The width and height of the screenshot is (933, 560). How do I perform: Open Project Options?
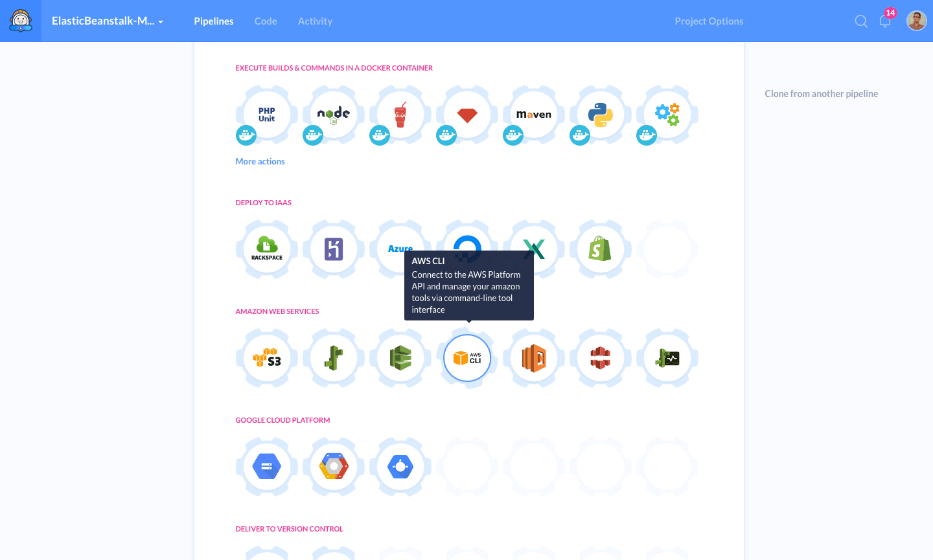coord(709,21)
